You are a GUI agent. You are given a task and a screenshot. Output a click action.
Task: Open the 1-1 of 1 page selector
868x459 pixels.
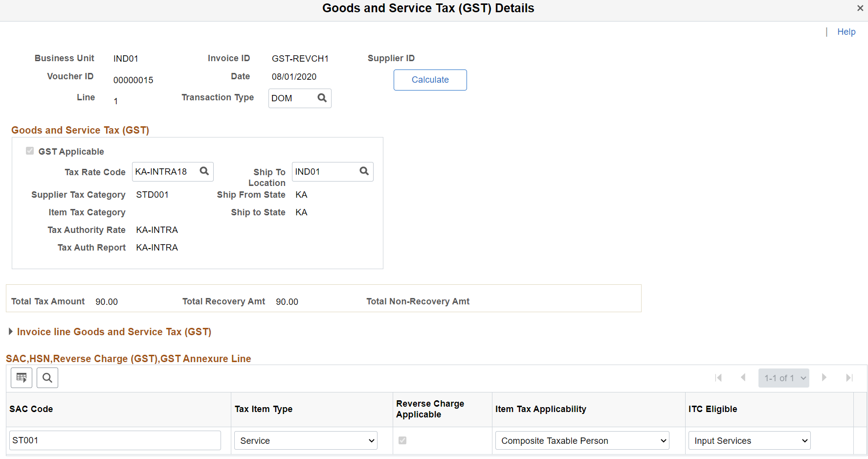pos(783,377)
